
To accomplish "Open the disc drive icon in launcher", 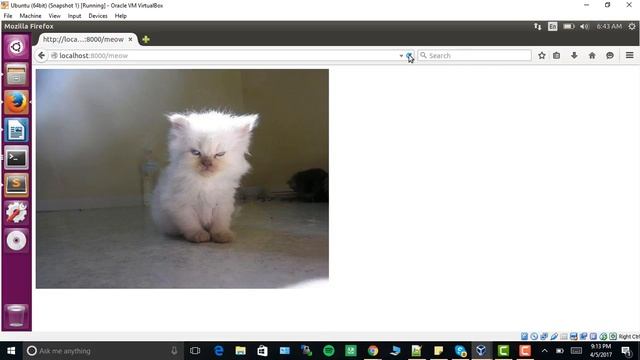I will [x=16, y=240].
